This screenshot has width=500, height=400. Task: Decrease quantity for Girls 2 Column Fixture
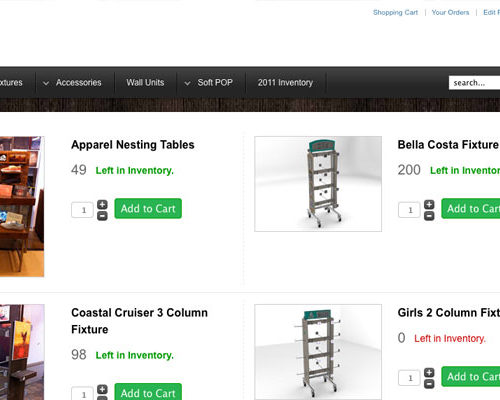pyautogui.click(x=429, y=384)
